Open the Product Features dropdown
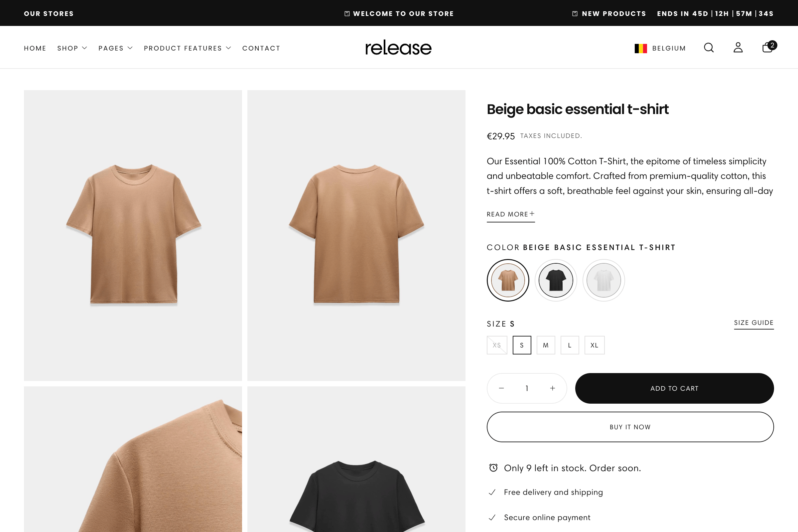The width and height of the screenshot is (798, 532). [x=187, y=48]
